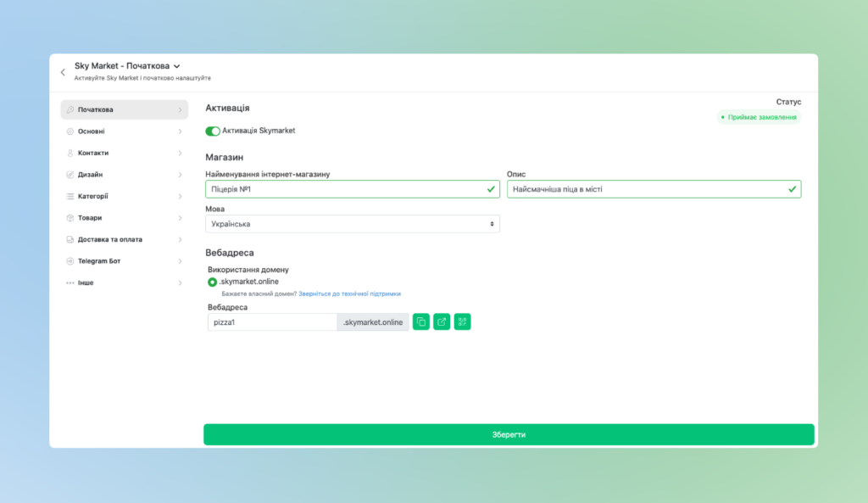868x503 pixels.
Task: Expand the Інше section chevron
Action: pos(180,283)
